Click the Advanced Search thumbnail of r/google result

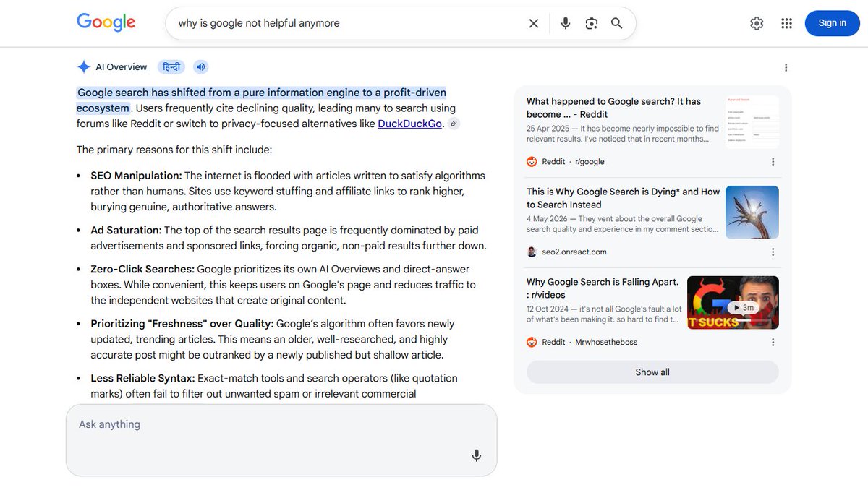(752, 122)
